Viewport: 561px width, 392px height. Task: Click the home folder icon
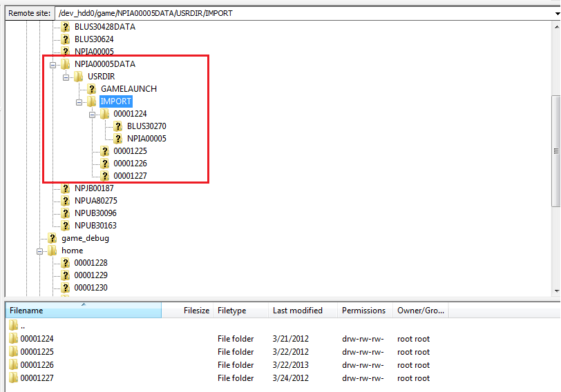tap(53, 251)
